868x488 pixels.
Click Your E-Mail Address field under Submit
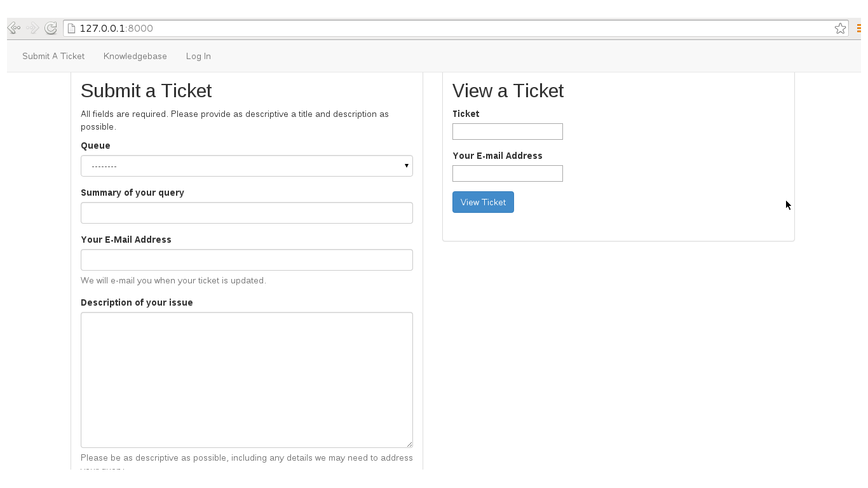pyautogui.click(x=247, y=259)
